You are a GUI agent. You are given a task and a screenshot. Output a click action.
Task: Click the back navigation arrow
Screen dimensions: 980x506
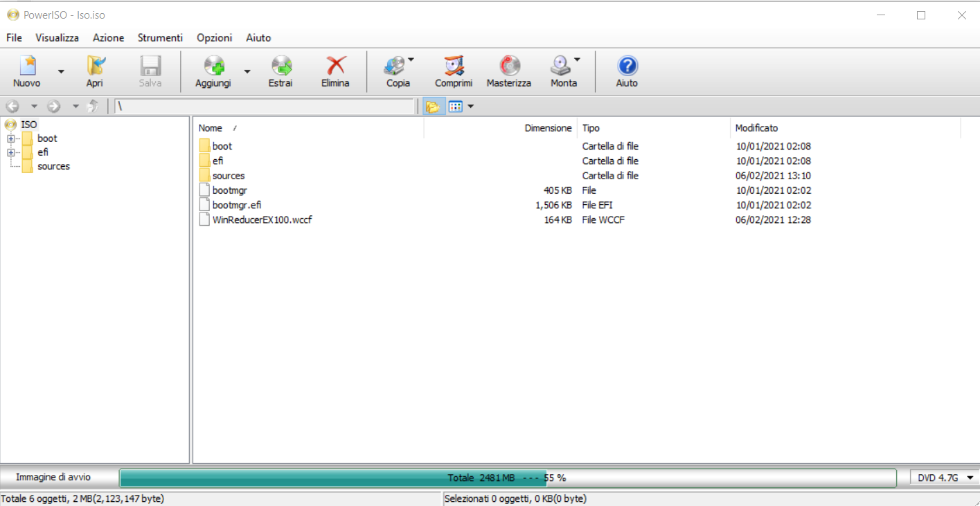12,107
